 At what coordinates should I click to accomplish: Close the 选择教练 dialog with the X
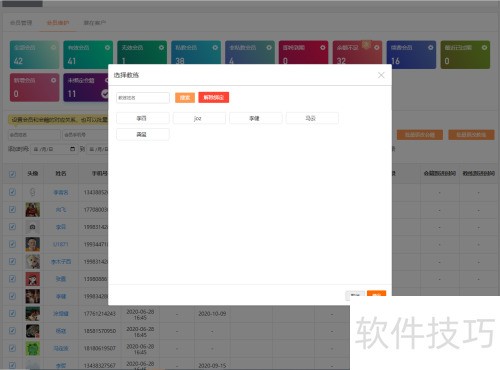pyautogui.click(x=381, y=75)
